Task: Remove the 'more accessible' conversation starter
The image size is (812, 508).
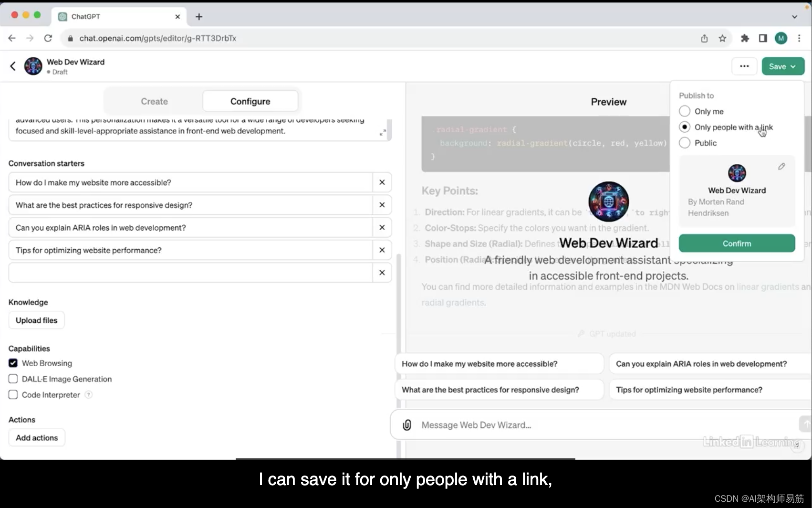Action: click(382, 182)
